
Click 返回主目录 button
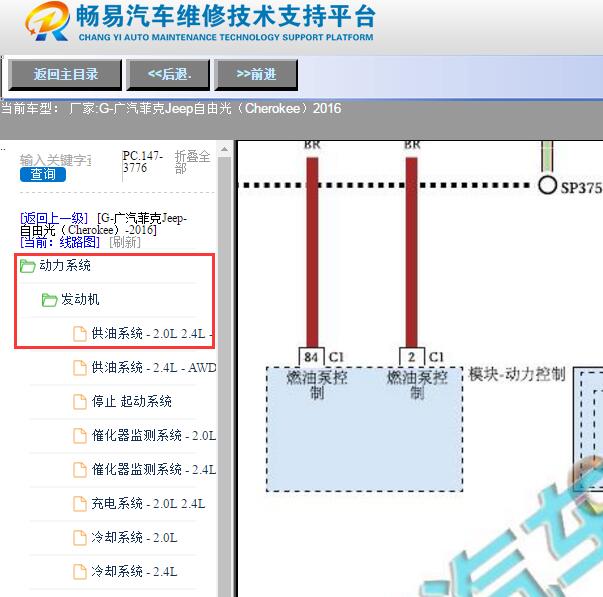point(65,74)
